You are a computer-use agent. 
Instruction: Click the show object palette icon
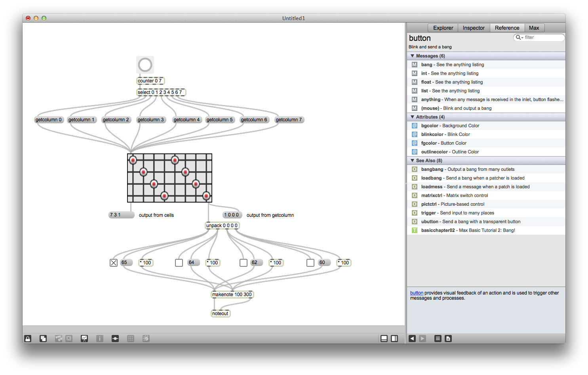[x=115, y=339]
